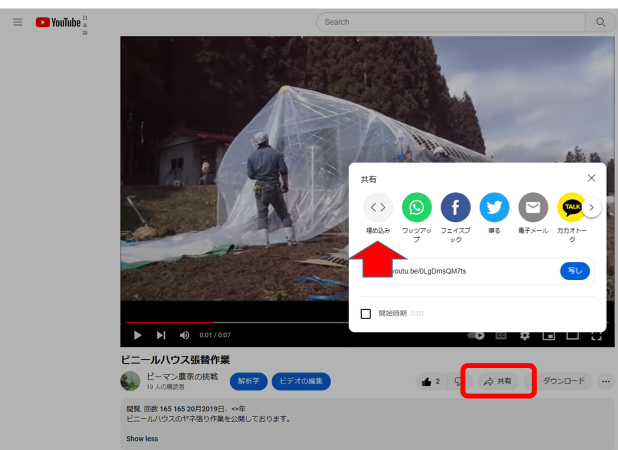Click the Download (ダウンロード) button

point(563,381)
